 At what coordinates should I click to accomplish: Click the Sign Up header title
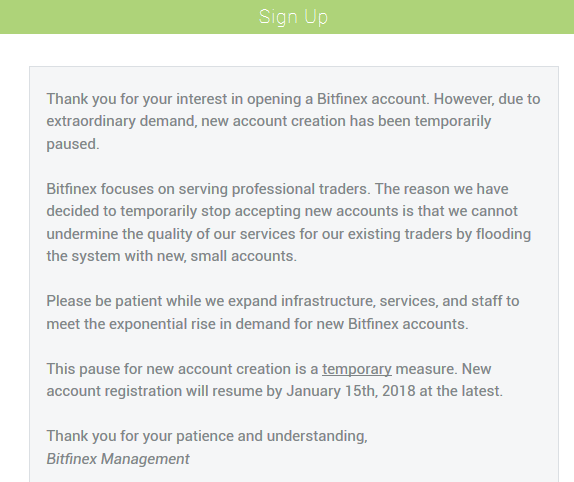[293, 17]
